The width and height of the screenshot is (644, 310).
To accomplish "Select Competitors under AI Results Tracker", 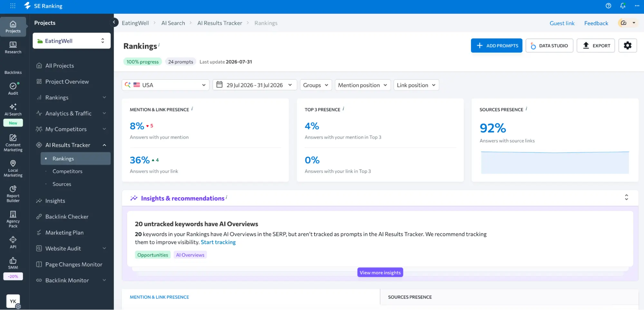I will click(67, 171).
